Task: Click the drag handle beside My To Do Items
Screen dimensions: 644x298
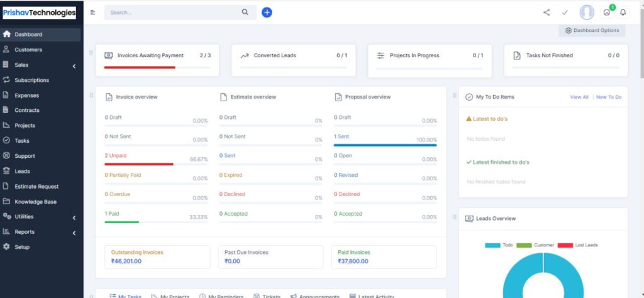Action: click(x=454, y=95)
